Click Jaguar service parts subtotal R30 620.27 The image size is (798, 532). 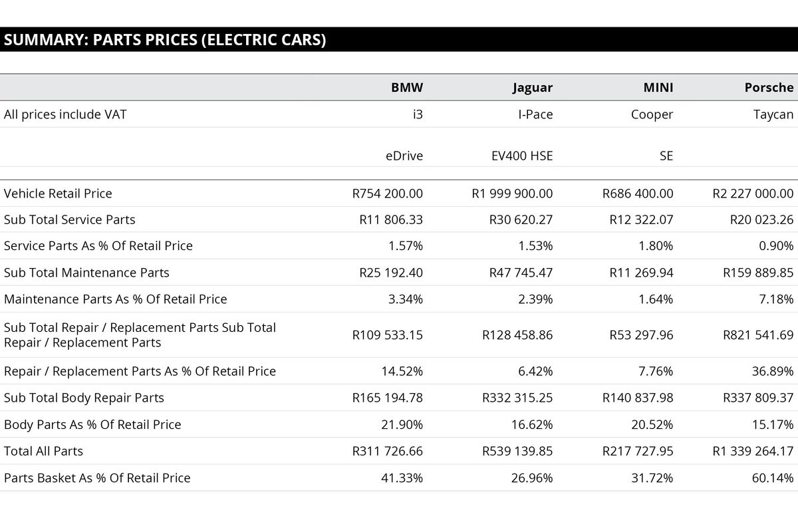521,219
